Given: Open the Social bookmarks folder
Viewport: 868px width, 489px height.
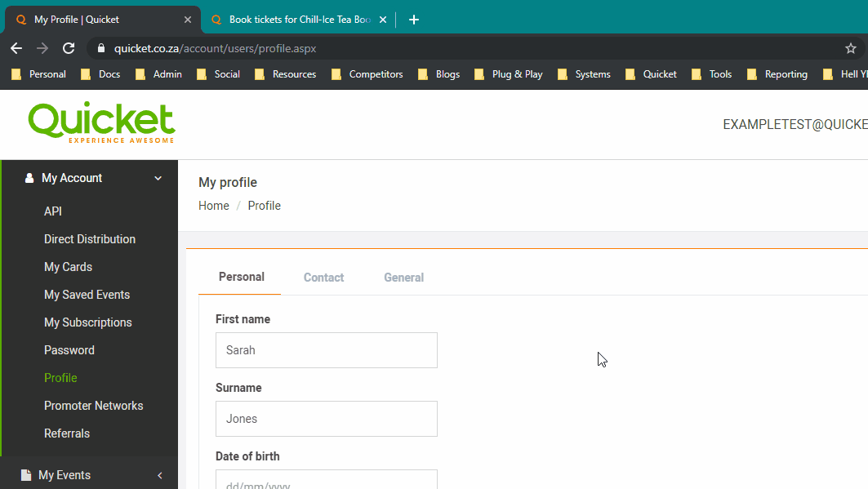Looking at the screenshot, I should click(218, 74).
